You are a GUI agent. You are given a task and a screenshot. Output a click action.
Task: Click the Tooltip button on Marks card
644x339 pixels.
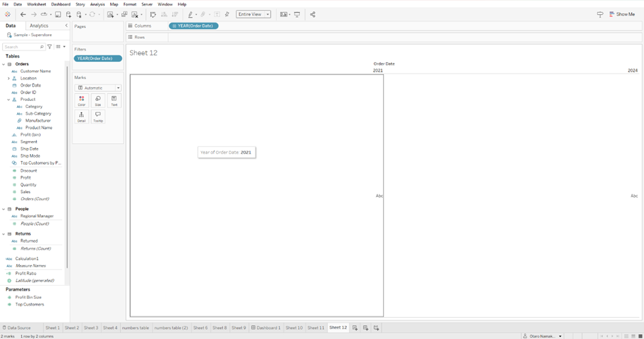[x=97, y=117]
